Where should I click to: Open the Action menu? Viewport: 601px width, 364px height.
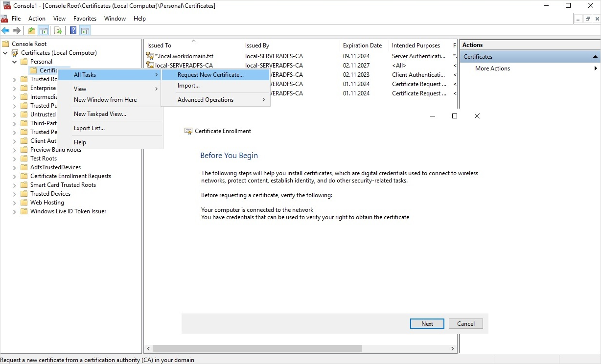click(37, 19)
